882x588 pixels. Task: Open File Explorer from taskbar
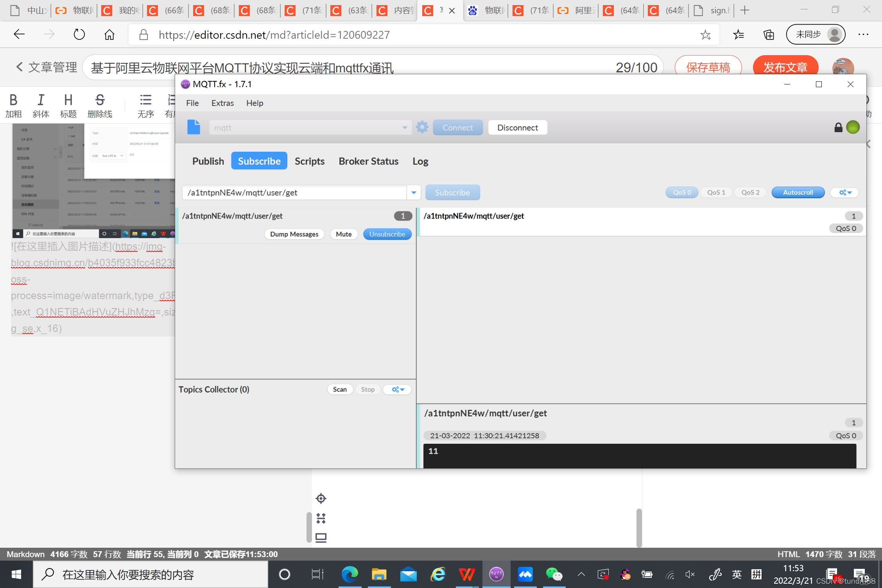coord(379,574)
